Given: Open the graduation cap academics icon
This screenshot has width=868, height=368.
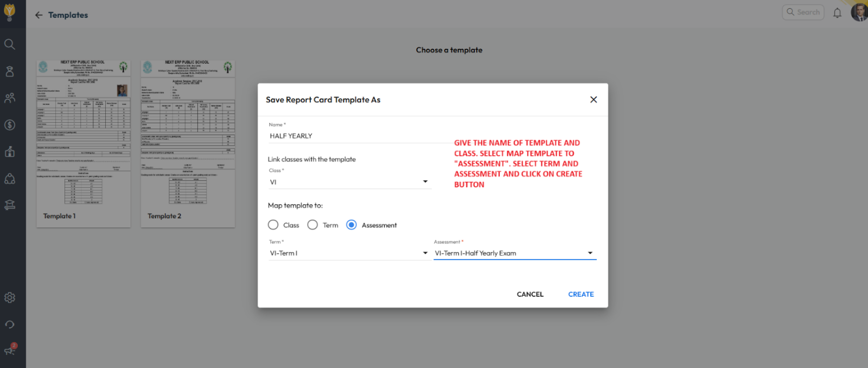Looking at the screenshot, I should point(10,205).
